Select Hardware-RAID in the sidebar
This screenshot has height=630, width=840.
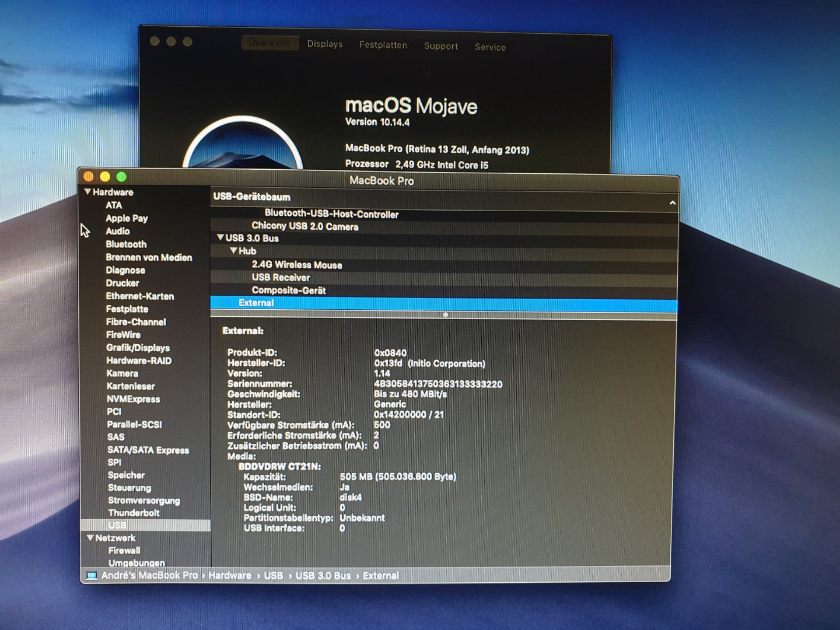pyautogui.click(x=139, y=360)
